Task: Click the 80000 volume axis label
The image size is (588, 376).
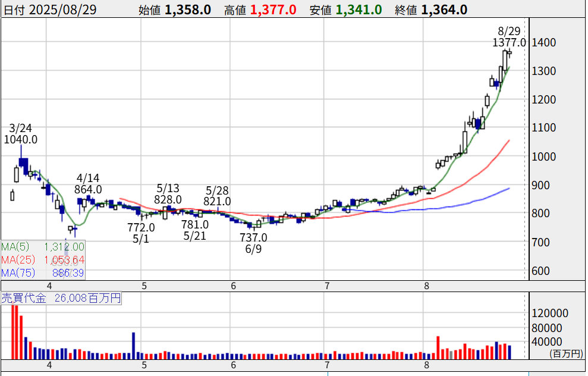Action: [x=547, y=328]
